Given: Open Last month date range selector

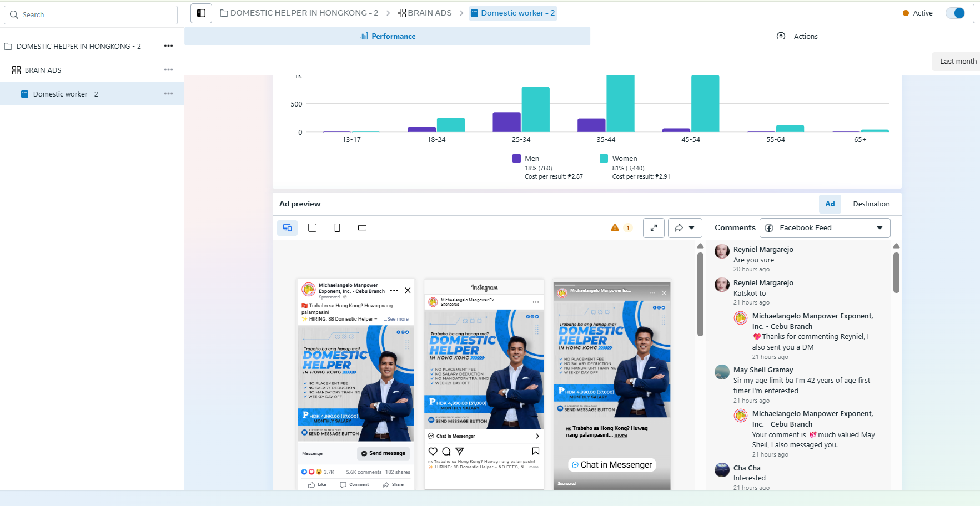Looking at the screenshot, I should (957, 62).
